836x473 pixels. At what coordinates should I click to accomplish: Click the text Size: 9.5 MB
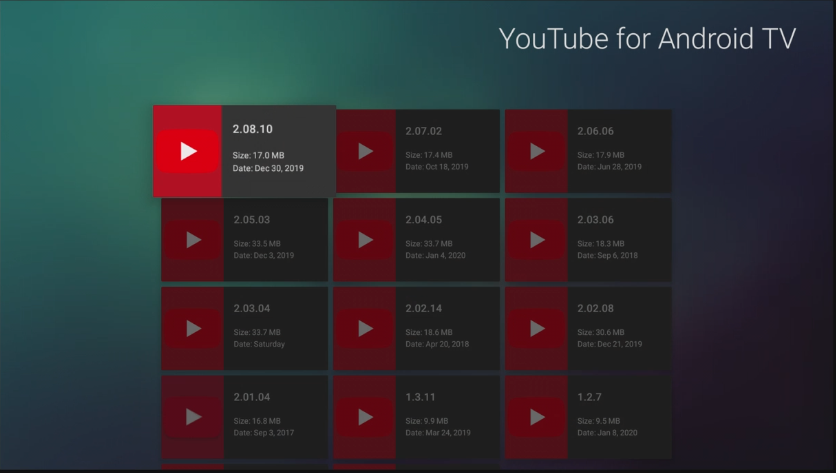(x=598, y=420)
